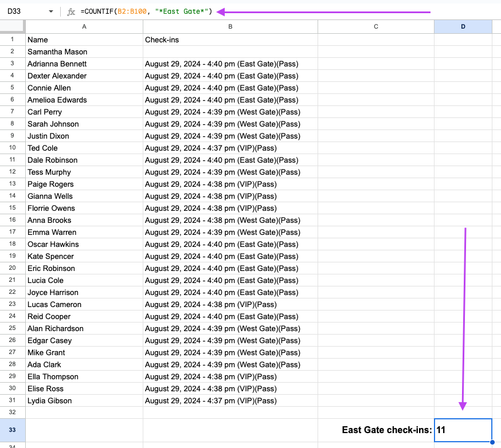Select cell D33 showing value 11

(x=463, y=430)
